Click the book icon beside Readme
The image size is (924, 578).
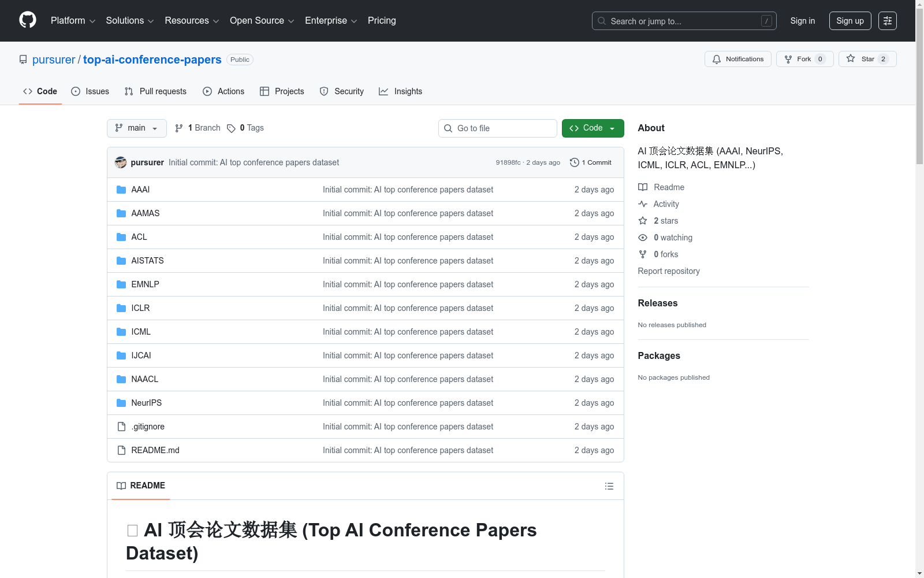(x=643, y=187)
